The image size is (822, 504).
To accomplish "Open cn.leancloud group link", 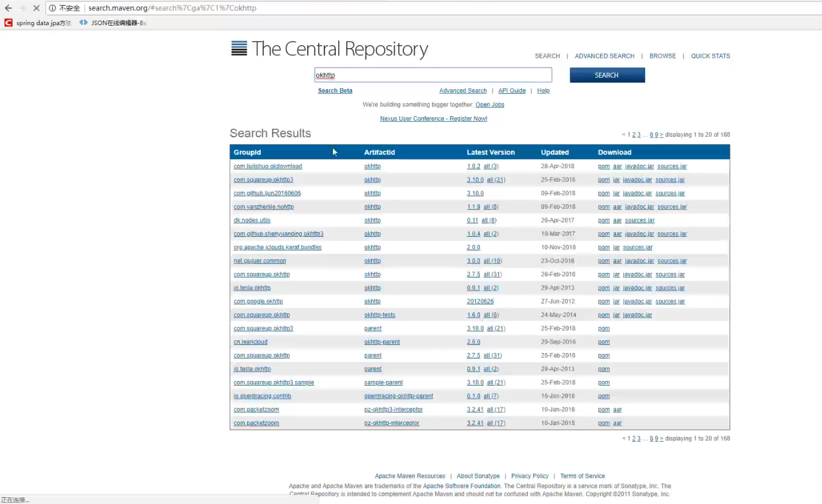I will pyautogui.click(x=251, y=342).
